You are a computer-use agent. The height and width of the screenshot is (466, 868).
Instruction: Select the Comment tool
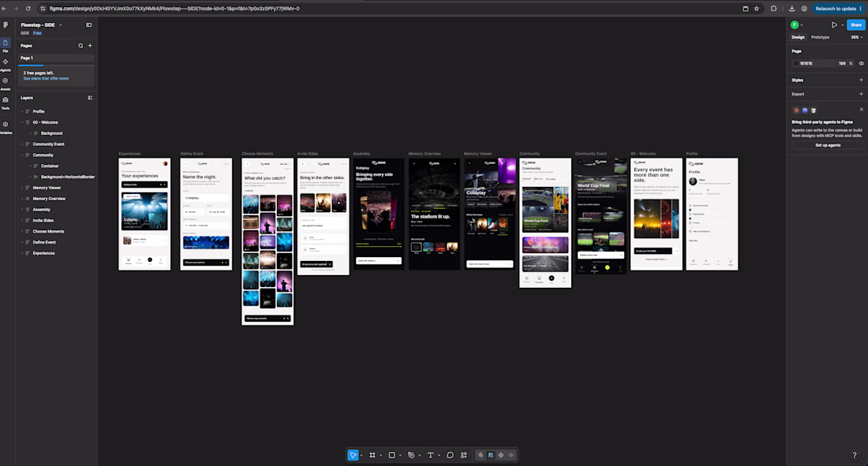click(450, 455)
